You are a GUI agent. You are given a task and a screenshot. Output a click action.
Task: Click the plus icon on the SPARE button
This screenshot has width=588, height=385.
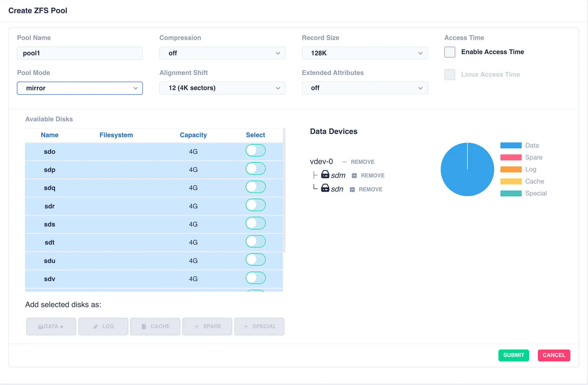[196, 326]
